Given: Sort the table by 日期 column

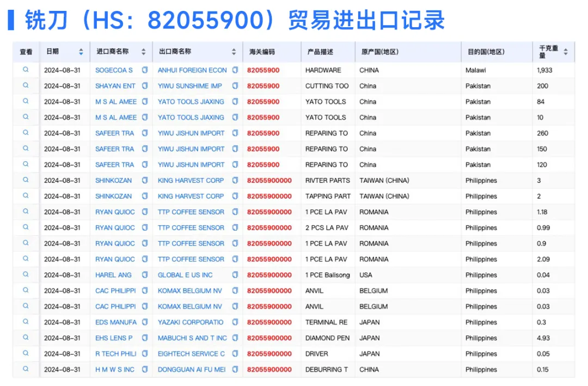Looking at the screenshot, I should tap(81, 51).
